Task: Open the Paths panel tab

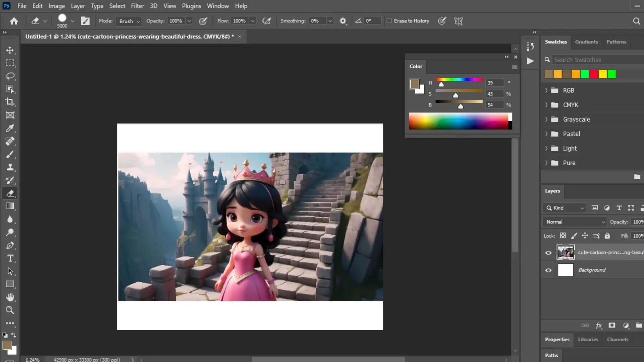Action: click(551, 355)
